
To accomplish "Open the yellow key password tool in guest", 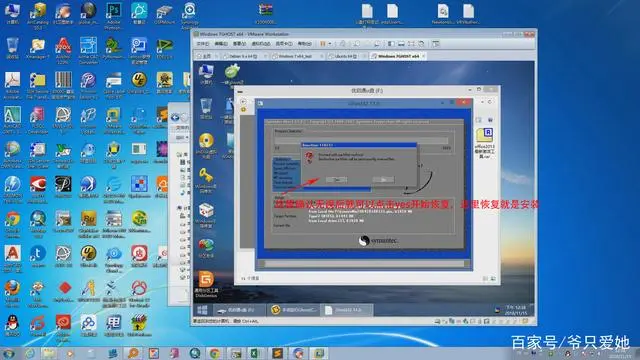I will (206, 176).
